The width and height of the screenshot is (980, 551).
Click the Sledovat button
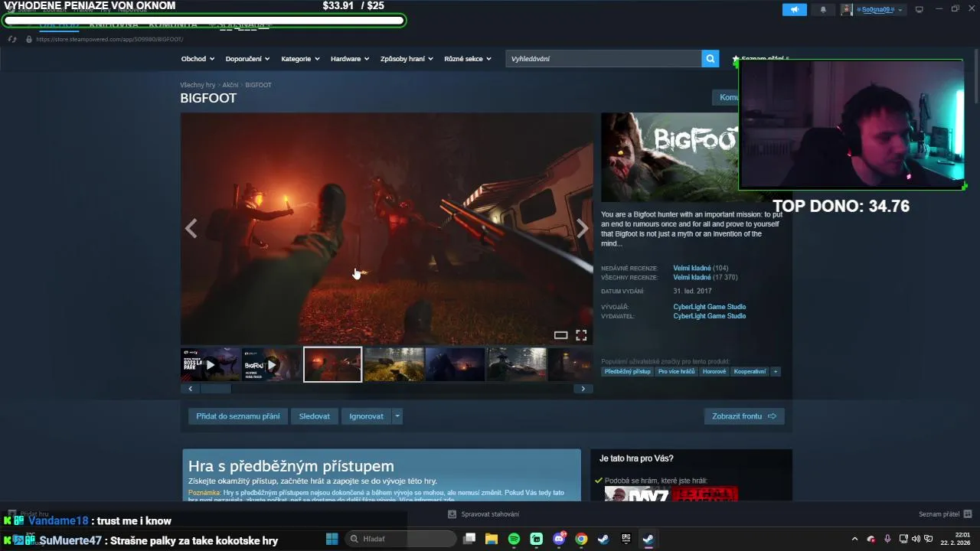click(315, 416)
